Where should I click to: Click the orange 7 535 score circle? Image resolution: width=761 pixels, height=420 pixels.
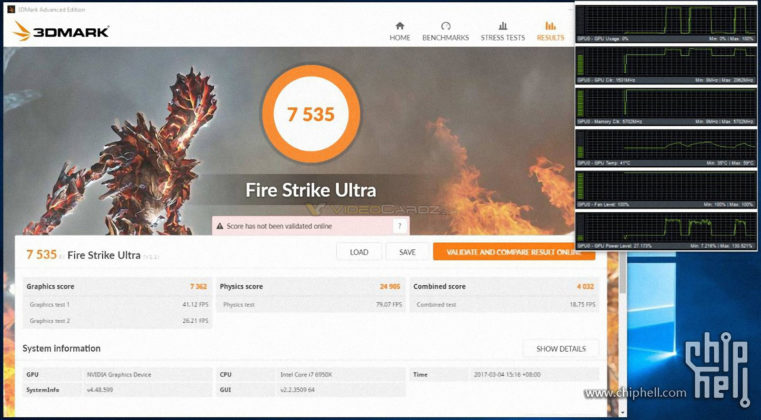pyautogui.click(x=310, y=113)
